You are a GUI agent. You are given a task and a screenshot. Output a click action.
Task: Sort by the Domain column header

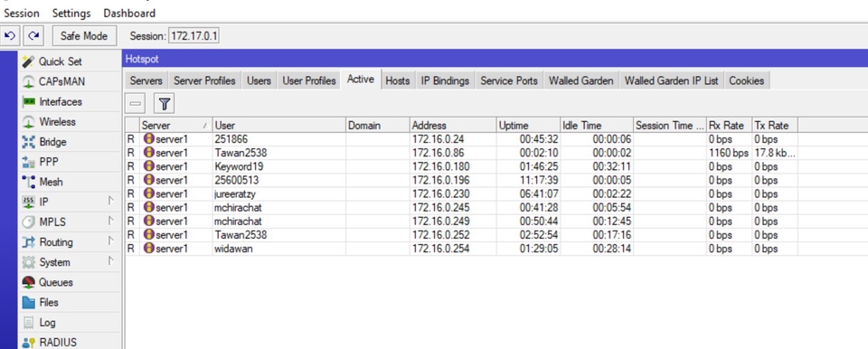click(x=378, y=126)
